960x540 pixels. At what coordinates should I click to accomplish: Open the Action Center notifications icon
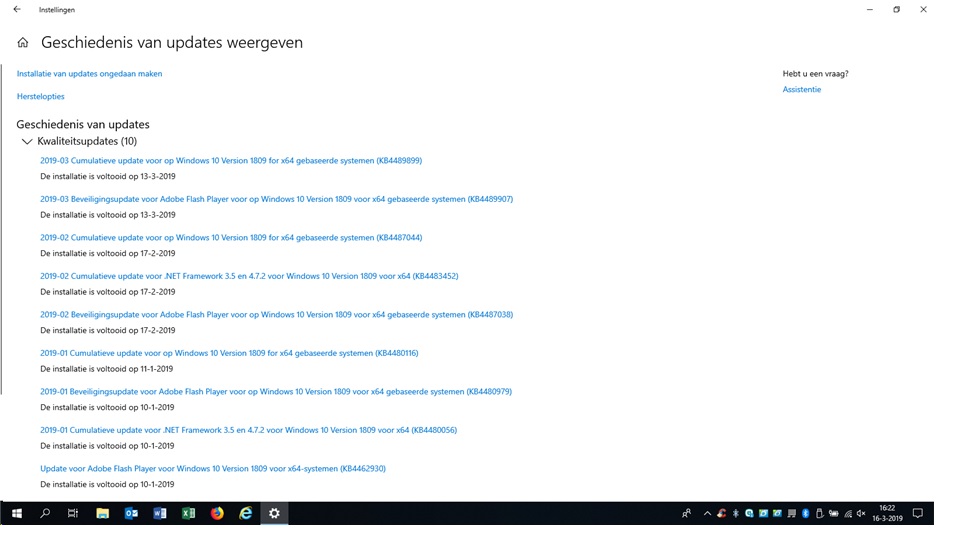pos(918,513)
